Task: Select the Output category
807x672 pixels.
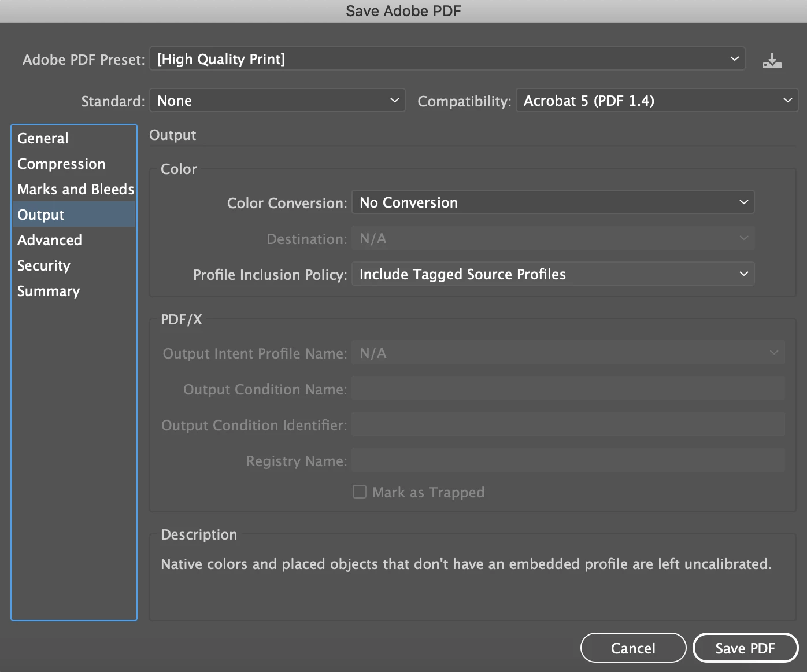Action: pos(74,215)
